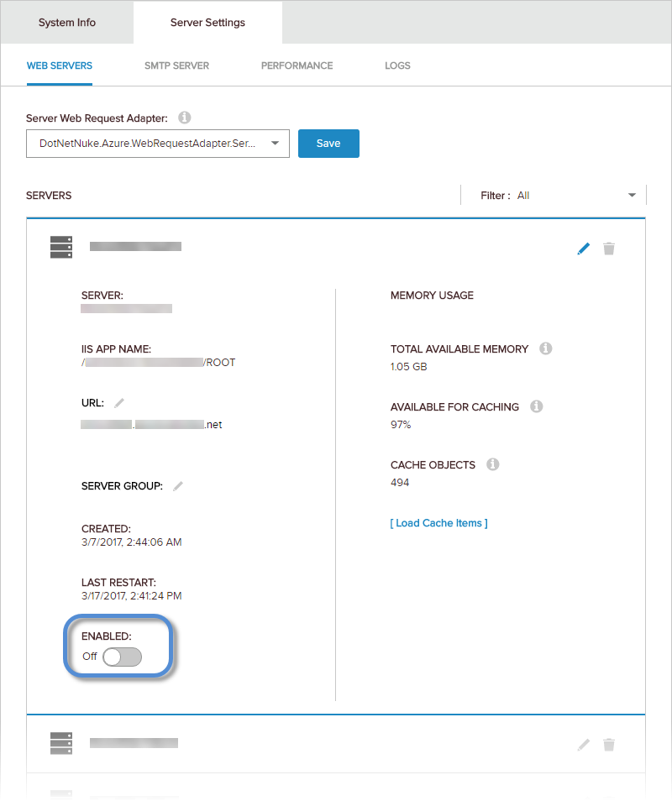Click the pencil icon next to URL
Image resolution: width=672 pixels, height=801 pixels.
(119, 403)
